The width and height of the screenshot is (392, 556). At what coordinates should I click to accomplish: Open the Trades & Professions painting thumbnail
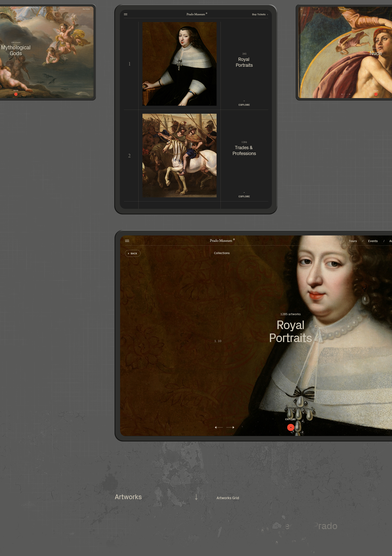point(179,155)
